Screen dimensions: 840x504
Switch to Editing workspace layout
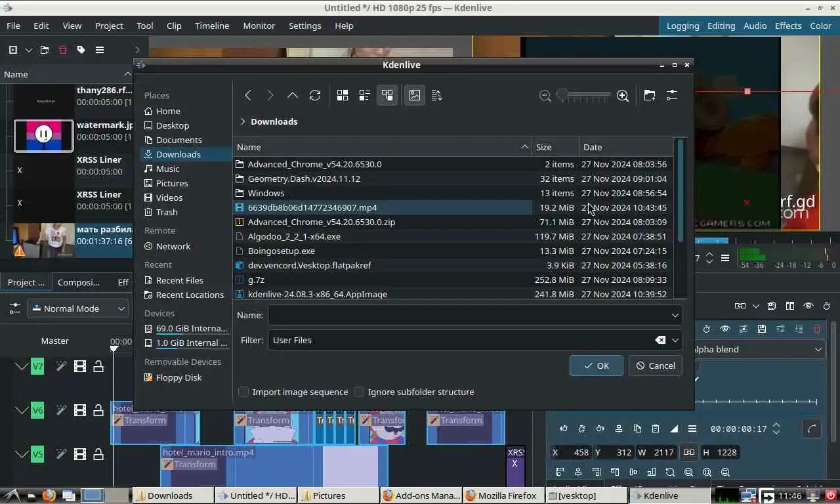(x=721, y=26)
